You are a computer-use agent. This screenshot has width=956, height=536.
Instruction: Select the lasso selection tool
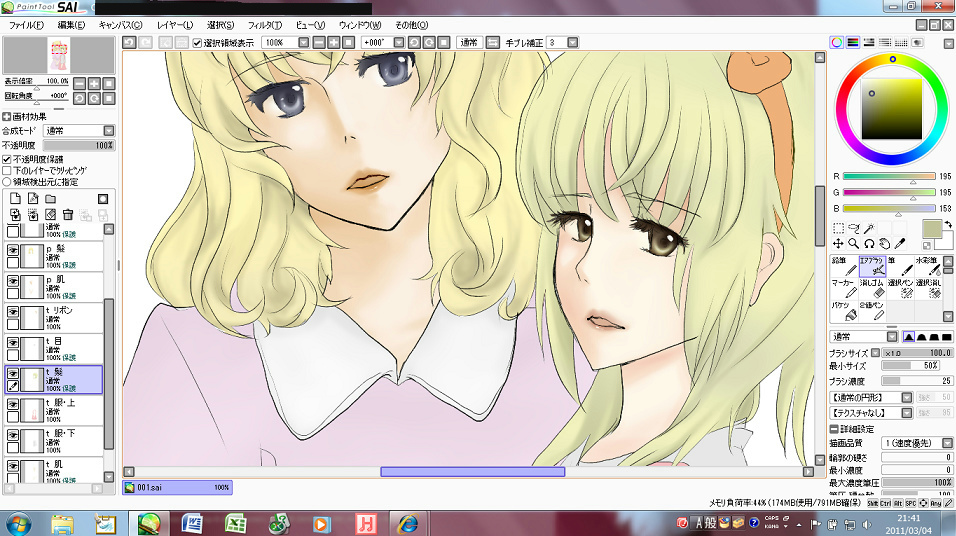[854, 228]
